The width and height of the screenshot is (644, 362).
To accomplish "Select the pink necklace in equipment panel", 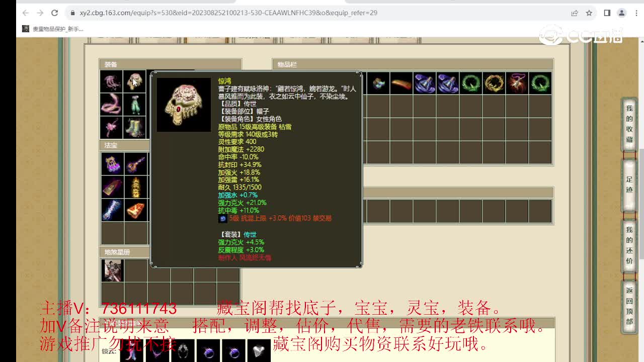I will 111,82.
